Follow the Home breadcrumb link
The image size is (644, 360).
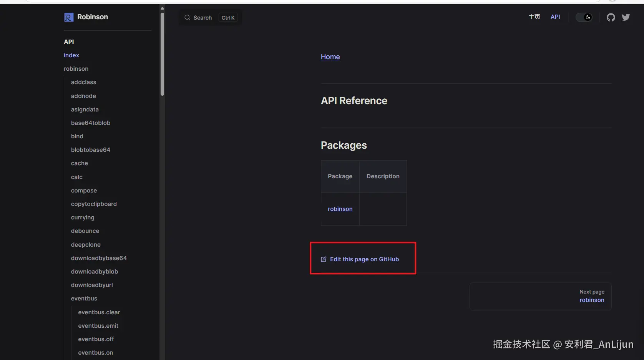(x=330, y=57)
